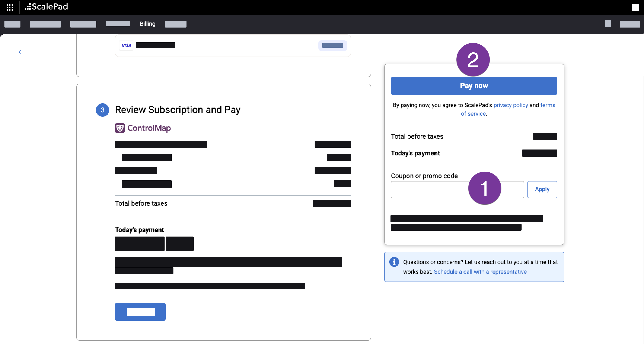Click the VISA card icon
This screenshot has height=344, width=644.
126,45
